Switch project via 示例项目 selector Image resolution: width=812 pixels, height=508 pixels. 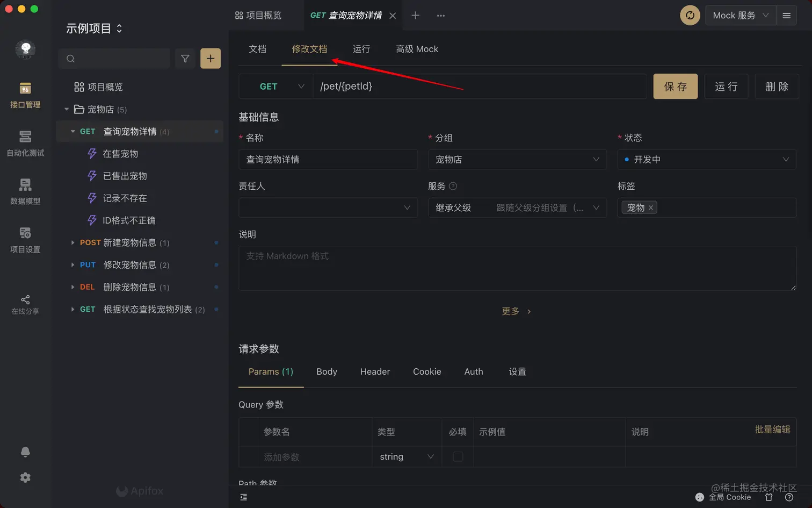[x=94, y=28]
